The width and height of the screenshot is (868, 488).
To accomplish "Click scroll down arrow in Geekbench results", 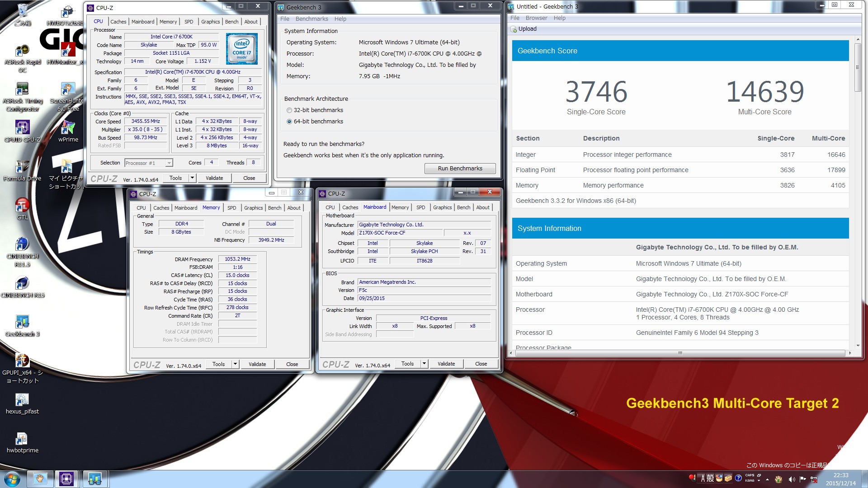I will tap(858, 345).
